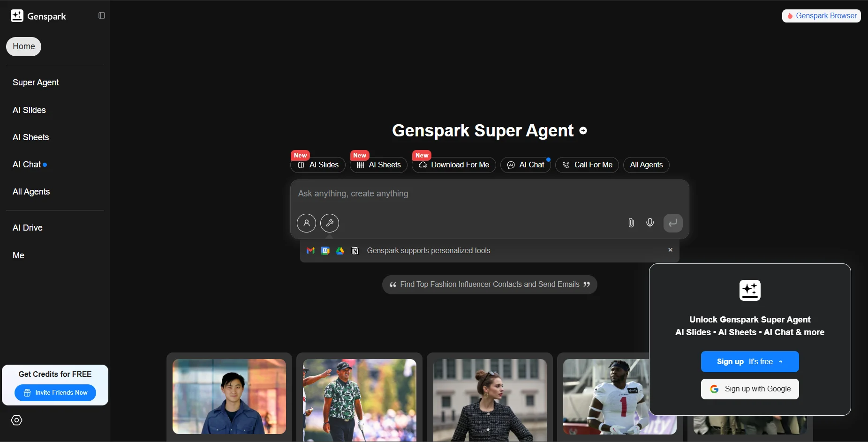Open AI Sheets in the sidebar
This screenshot has height=442, width=868.
coord(30,137)
